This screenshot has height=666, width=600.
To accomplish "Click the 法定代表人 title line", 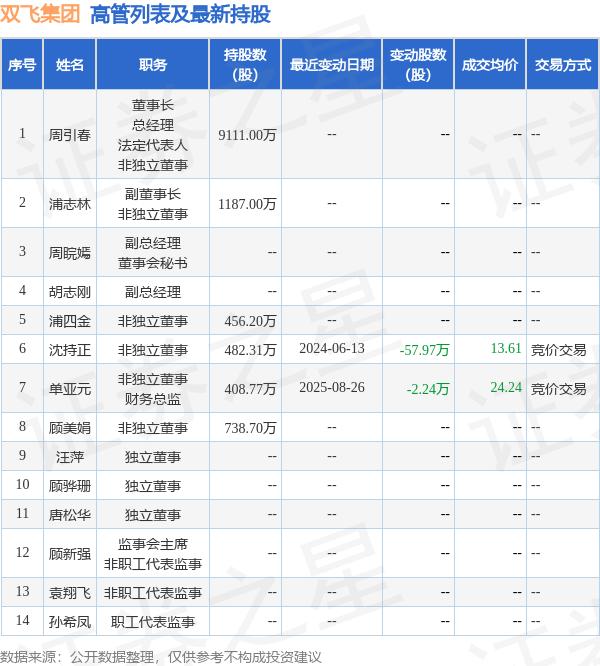I will (x=153, y=145).
